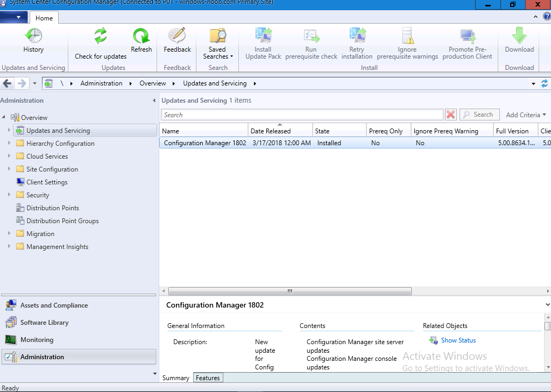Select Ignore prerequisite warnings icon
This screenshot has height=392, width=551.
(408, 35)
